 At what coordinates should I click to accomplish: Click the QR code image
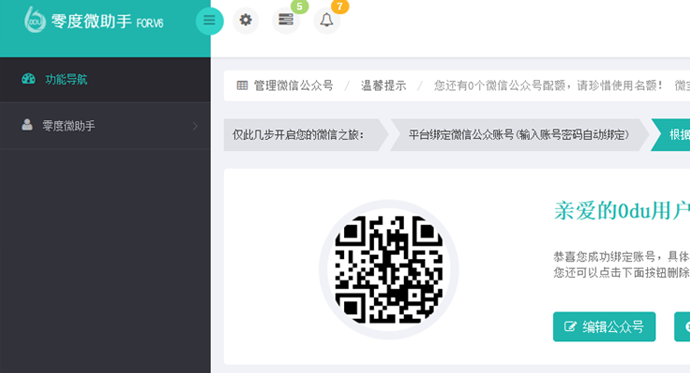(389, 270)
